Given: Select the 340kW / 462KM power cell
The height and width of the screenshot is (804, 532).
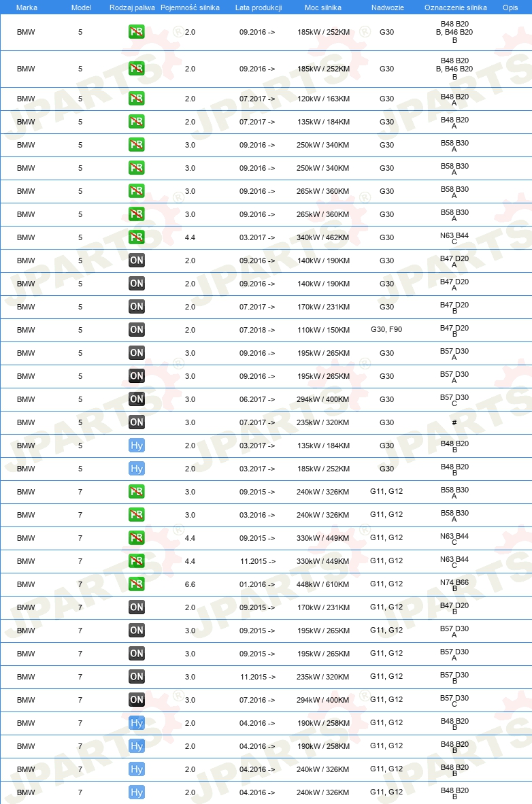Looking at the screenshot, I should (x=323, y=237).
